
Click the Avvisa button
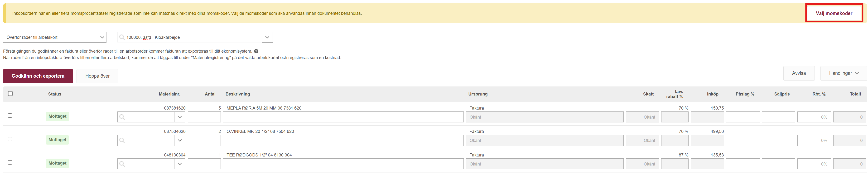coord(799,73)
